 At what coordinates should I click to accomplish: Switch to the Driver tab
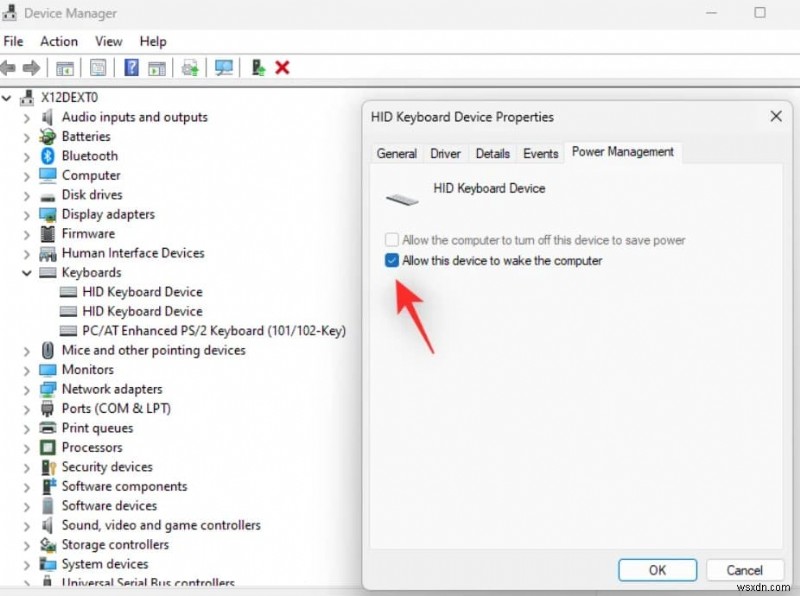tap(445, 153)
